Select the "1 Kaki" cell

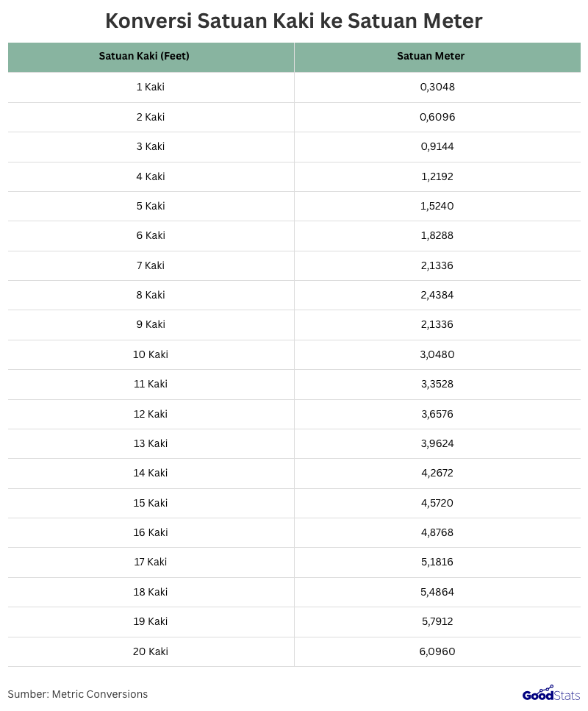[151, 87]
